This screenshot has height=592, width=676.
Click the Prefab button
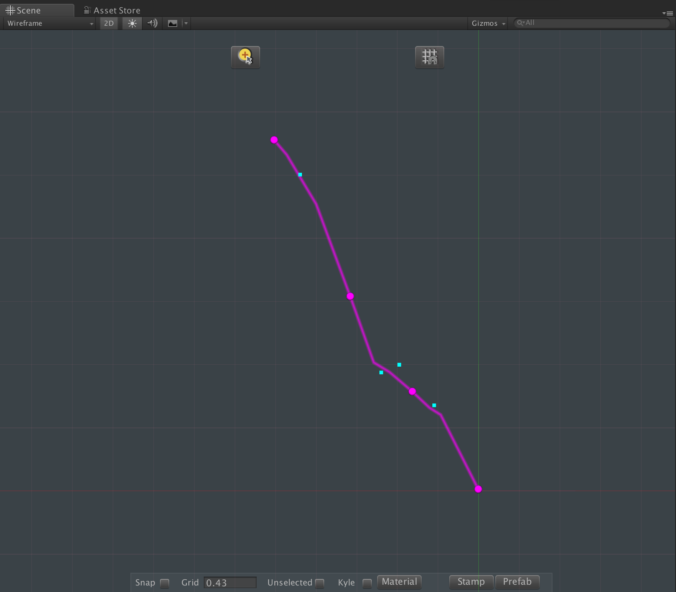517,582
